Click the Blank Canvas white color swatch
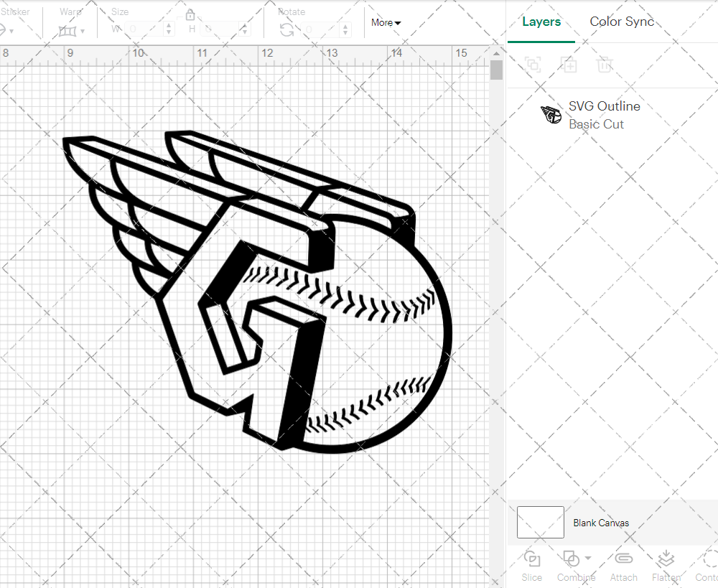This screenshot has height=588, width=718. coord(540,522)
